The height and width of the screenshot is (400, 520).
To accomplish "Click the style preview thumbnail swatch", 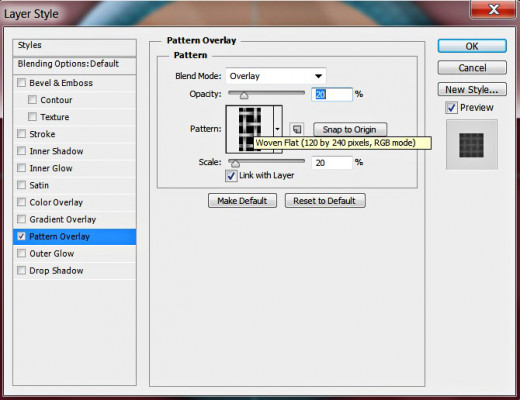I will point(472,145).
